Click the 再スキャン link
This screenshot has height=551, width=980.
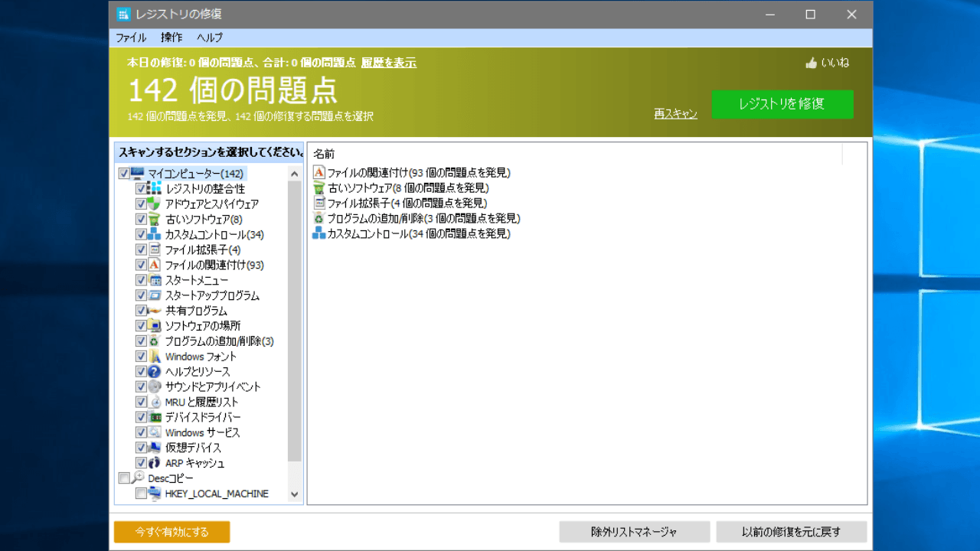pyautogui.click(x=675, y=114)
